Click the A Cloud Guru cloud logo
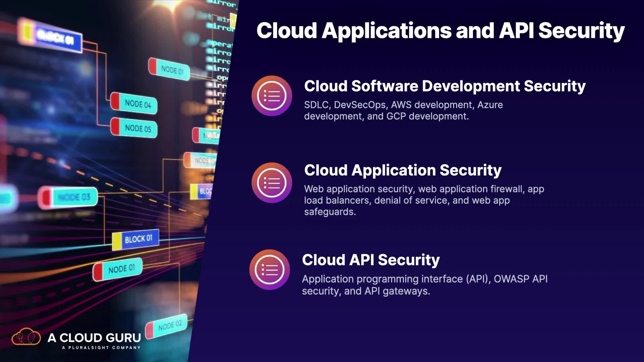Image resolution: width=644 pixels, height=362 pixels. tap(26, 337)
